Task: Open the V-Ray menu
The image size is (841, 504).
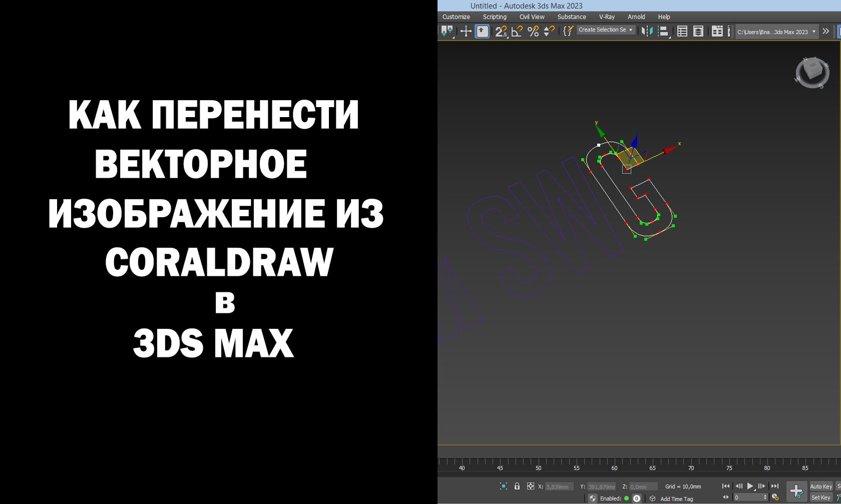Action: click(607, 17)
